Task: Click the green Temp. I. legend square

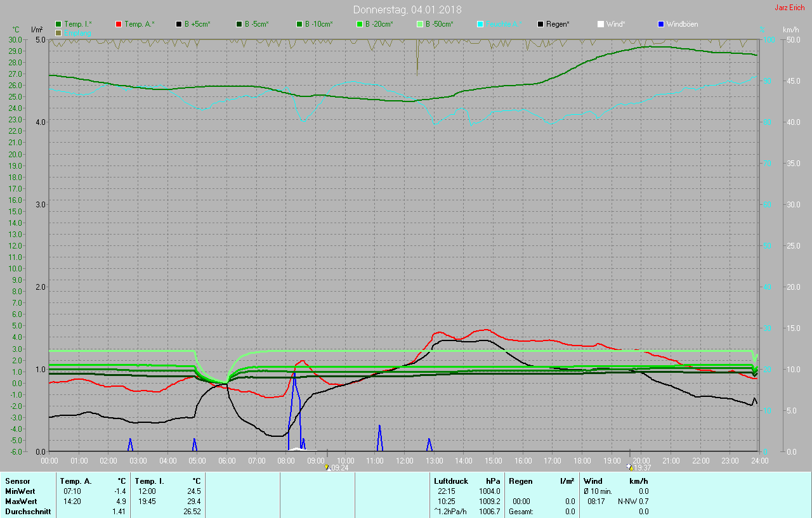Action: pos(59,24)
